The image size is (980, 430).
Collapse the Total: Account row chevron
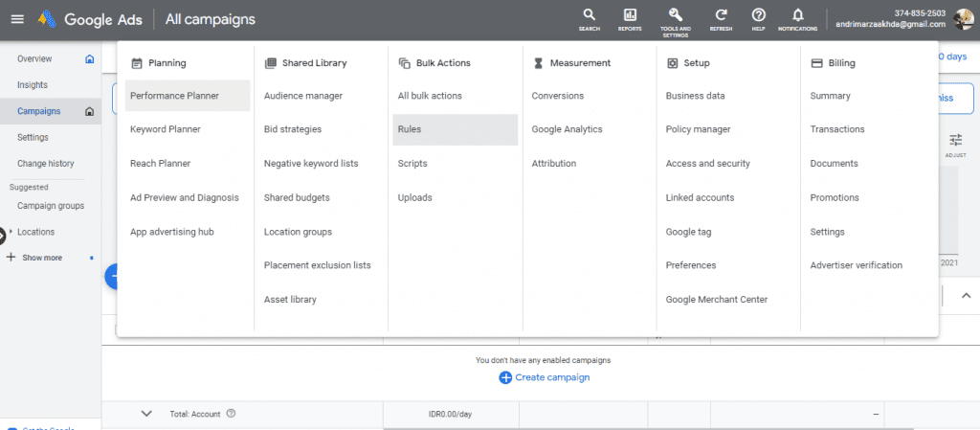146,413
